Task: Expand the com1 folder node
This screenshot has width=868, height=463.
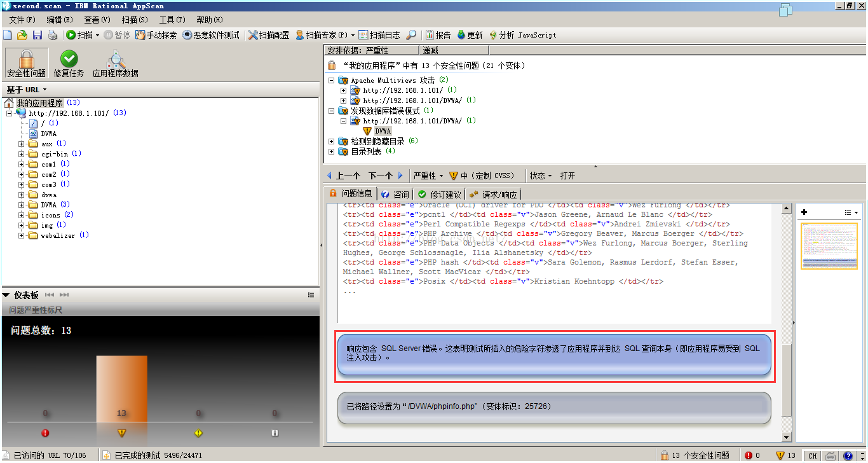Action: [22, 164]
